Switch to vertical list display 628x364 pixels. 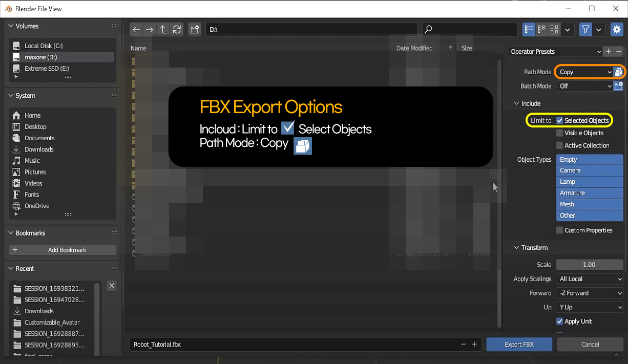tap(529, 30)
